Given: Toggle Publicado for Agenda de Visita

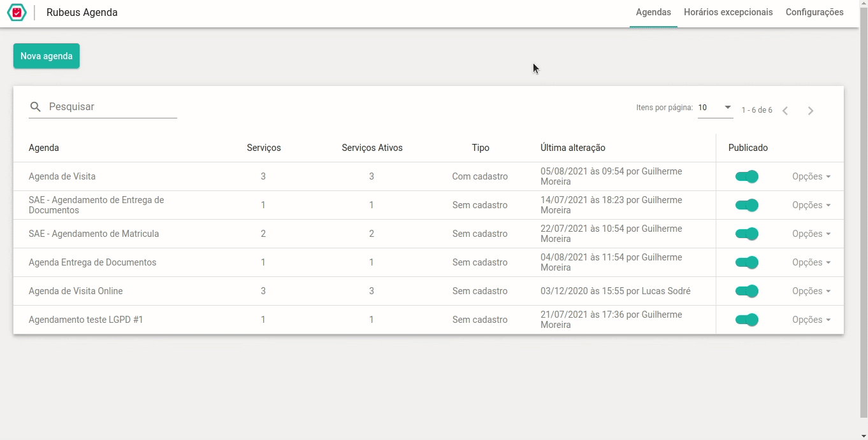Looking at the screenshot, I should click(x=747, y=176).
